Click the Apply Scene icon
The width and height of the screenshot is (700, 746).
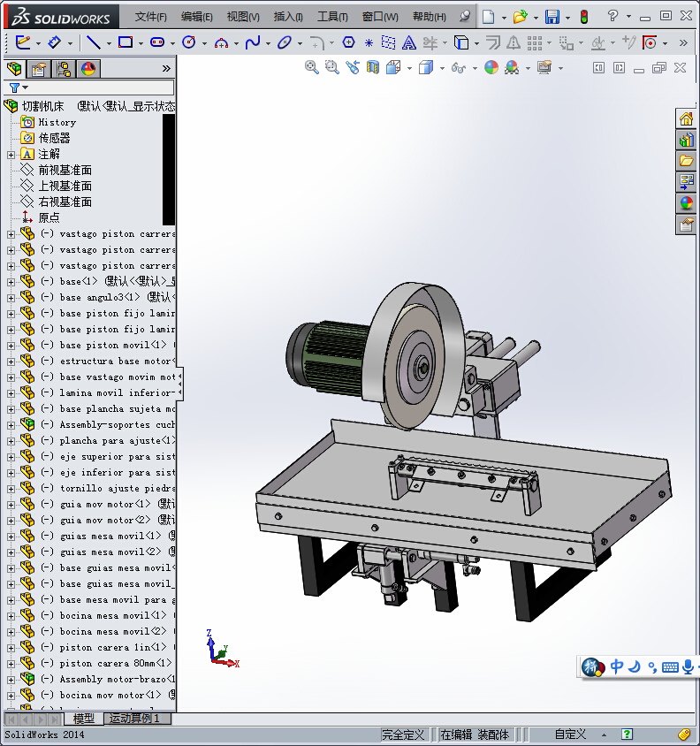(x=512, y=67)
